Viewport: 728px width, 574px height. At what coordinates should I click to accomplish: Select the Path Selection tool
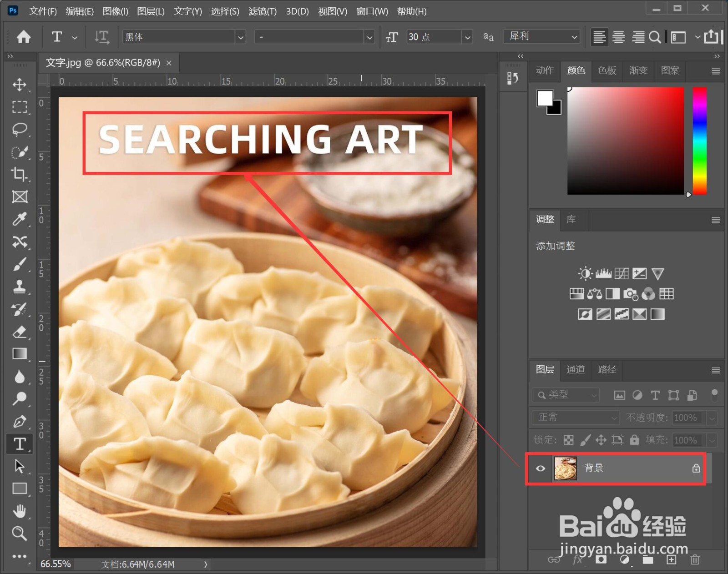pos(19,466)
